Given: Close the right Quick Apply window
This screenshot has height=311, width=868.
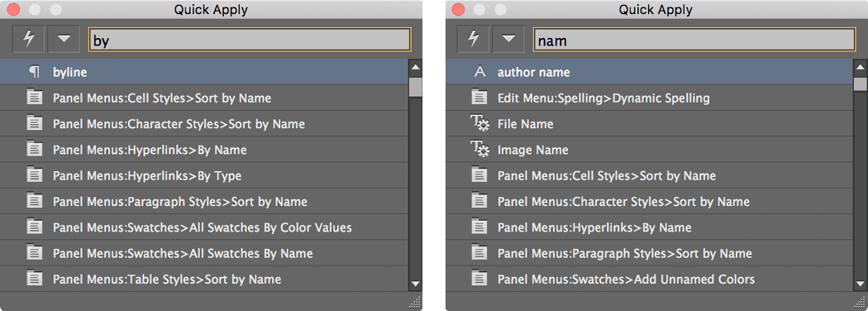Looking at the screenshot, I should pos(458,9).
